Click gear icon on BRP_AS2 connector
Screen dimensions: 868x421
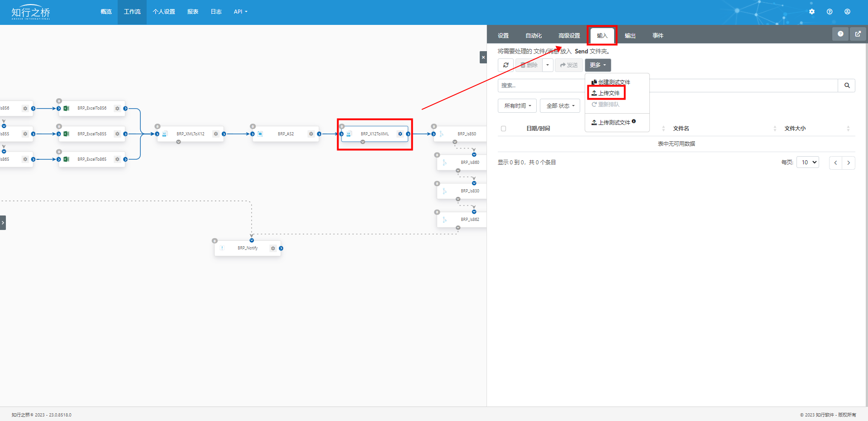311,134
